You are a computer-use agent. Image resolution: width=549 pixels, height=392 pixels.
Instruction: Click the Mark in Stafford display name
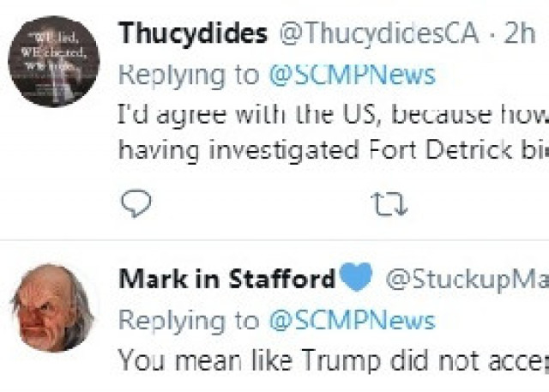226,279
